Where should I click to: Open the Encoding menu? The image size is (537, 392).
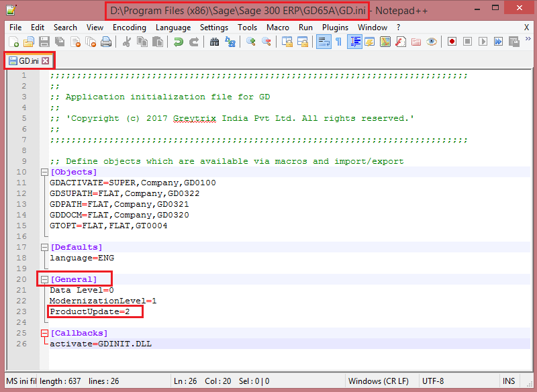(x=129, y=28)
